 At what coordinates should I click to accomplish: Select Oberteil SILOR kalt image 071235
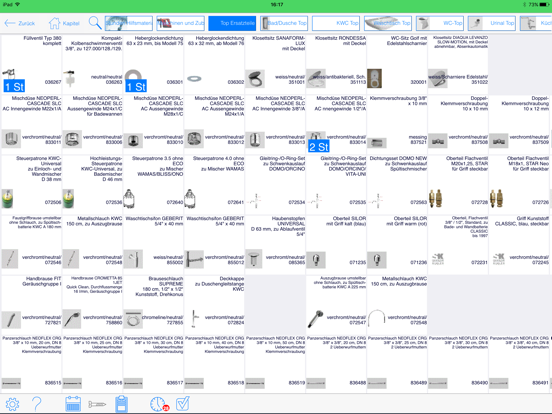[x=315, y=260]
